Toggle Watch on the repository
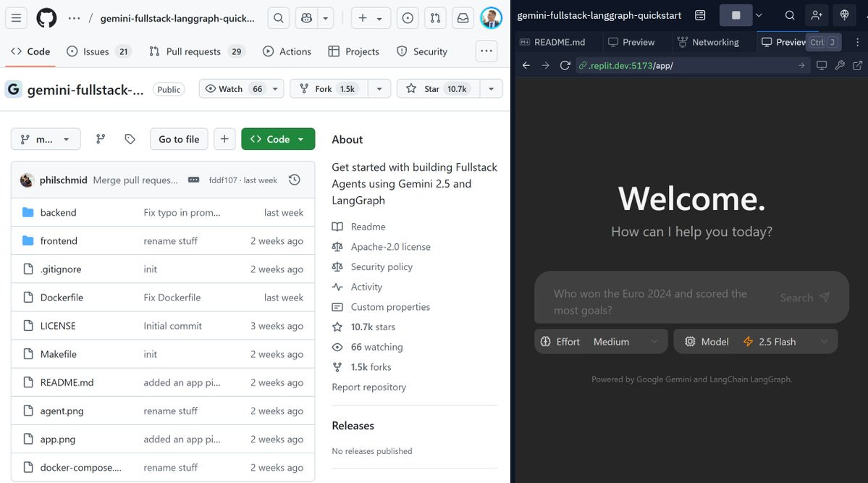This screenshot has width=868, height=483. (x=232, y=88)
